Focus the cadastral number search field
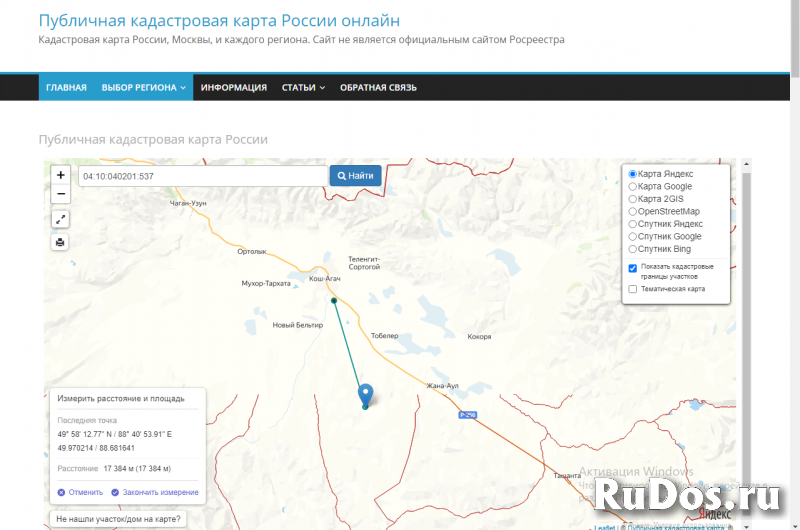 [x=203, y=176]
